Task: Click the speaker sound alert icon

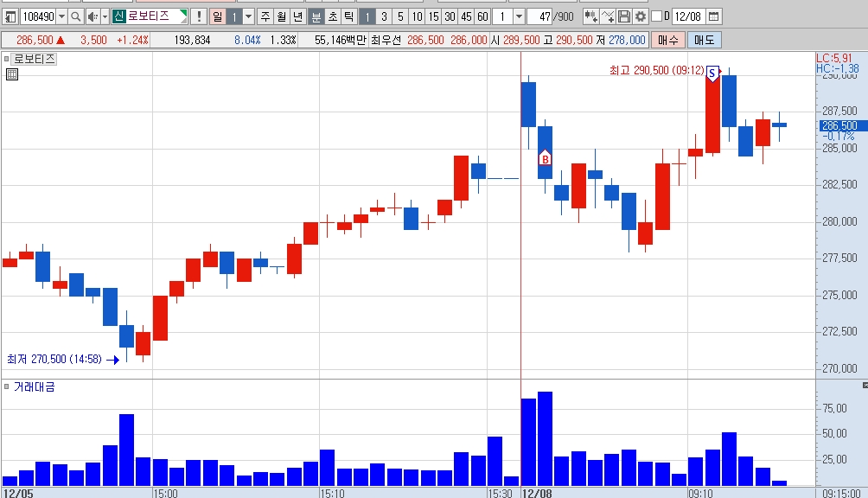Action: point(93,16)
